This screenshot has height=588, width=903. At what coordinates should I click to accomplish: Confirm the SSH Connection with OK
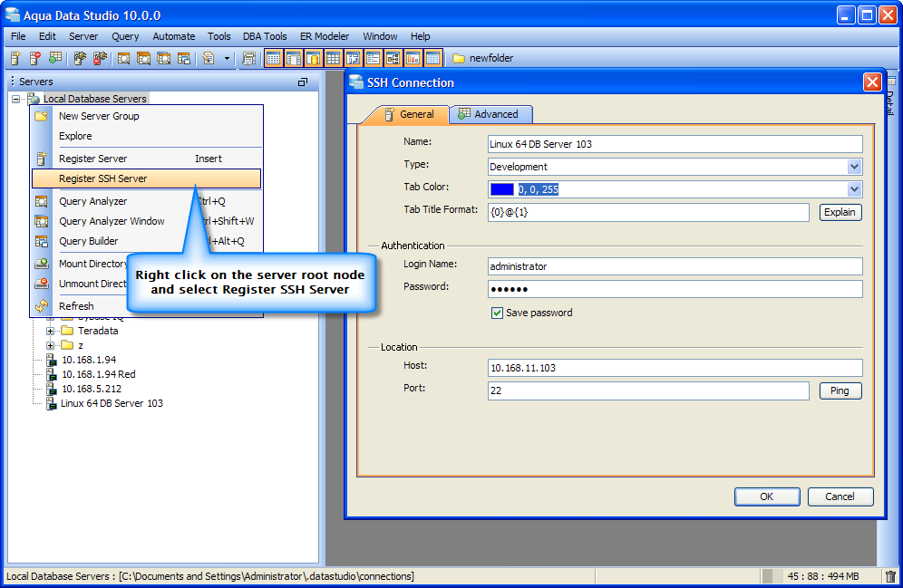pos(767,496)
